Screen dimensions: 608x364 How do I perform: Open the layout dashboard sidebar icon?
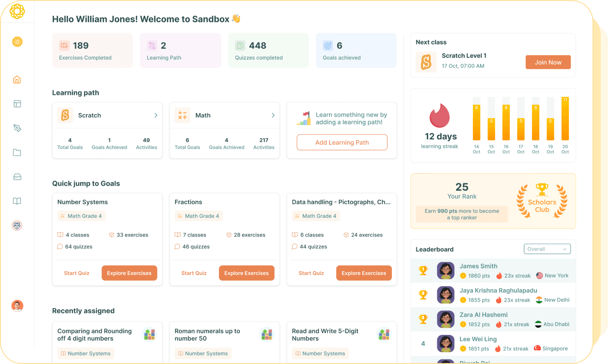[x=17, y=104]
